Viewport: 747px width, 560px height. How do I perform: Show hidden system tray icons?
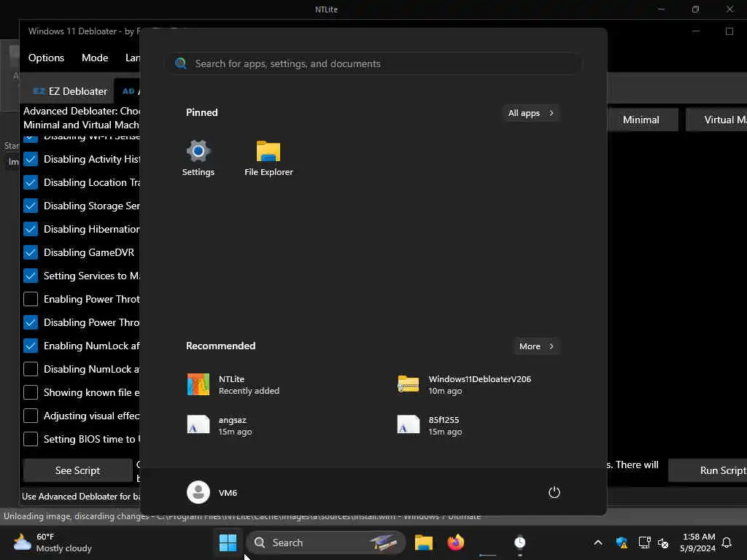pos(598,542)
